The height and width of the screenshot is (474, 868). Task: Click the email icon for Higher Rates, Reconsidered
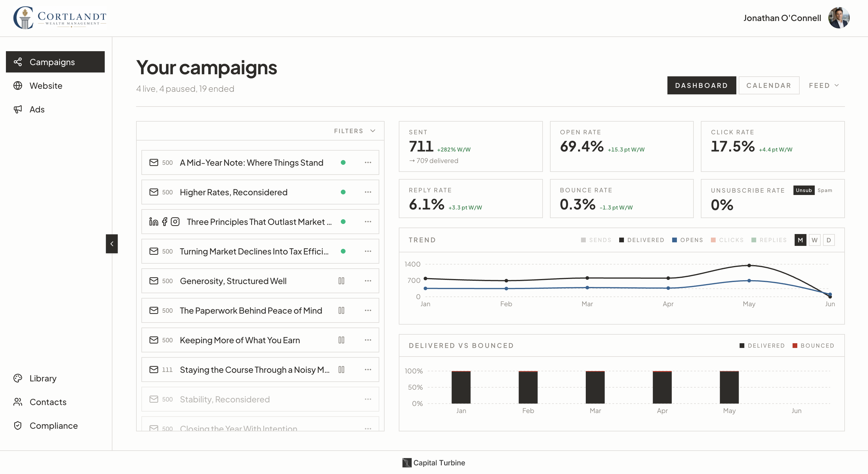(x=154, y=192)
